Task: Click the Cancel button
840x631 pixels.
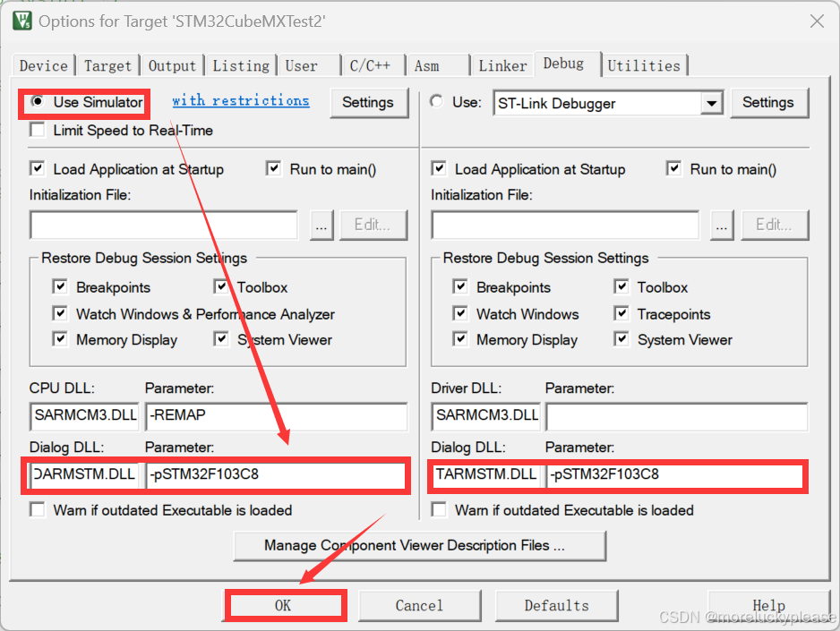Action: 419,606
